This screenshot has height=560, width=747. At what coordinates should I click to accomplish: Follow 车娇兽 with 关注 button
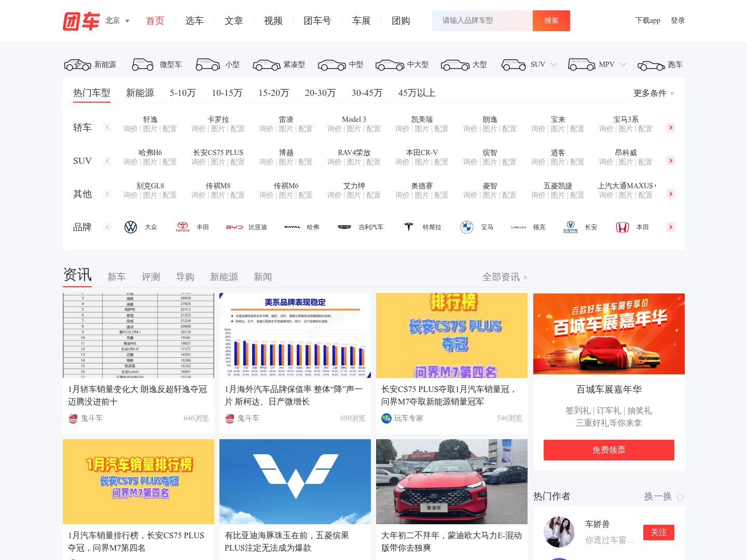pyautogui.click(x=659, y=533)
